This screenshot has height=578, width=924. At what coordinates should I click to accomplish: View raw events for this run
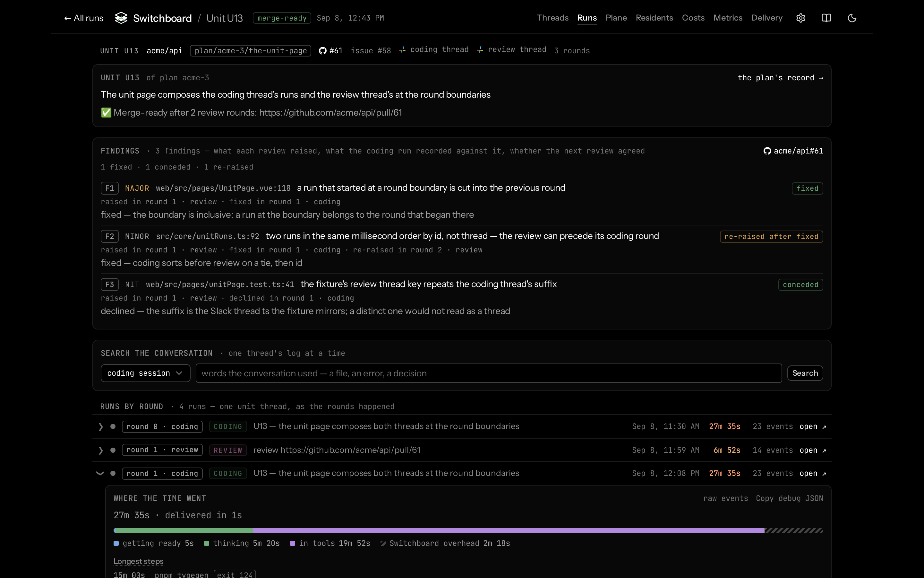[725, 498]
